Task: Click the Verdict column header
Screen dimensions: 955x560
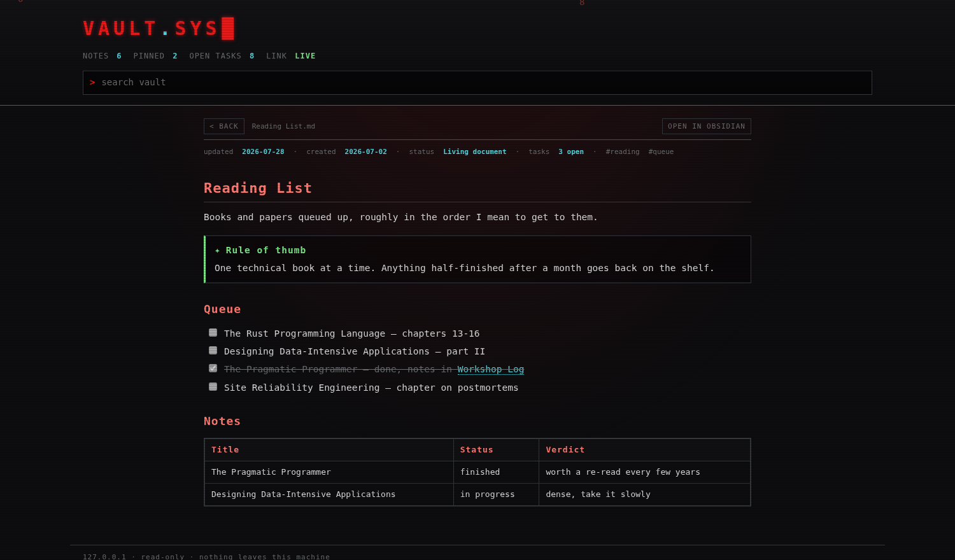Action: coord(644,450)
